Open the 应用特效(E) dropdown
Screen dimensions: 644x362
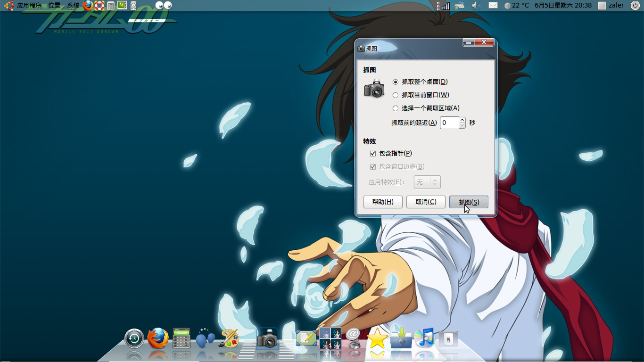pyautogui.click(x=427, y=182)
